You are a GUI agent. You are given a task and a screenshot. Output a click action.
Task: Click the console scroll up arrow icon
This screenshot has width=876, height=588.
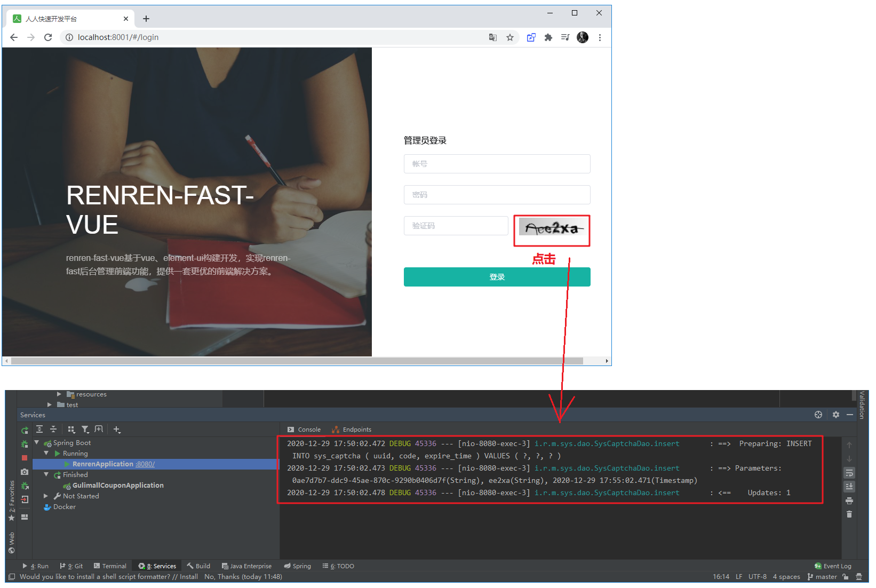(849, 445)
